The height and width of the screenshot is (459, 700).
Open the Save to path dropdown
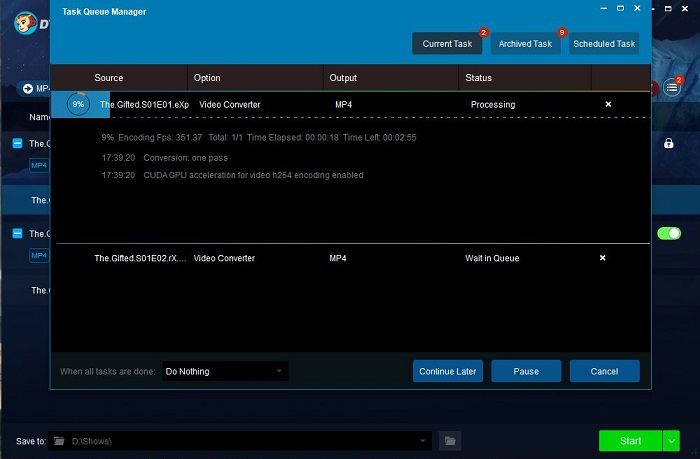coord(422,441)
